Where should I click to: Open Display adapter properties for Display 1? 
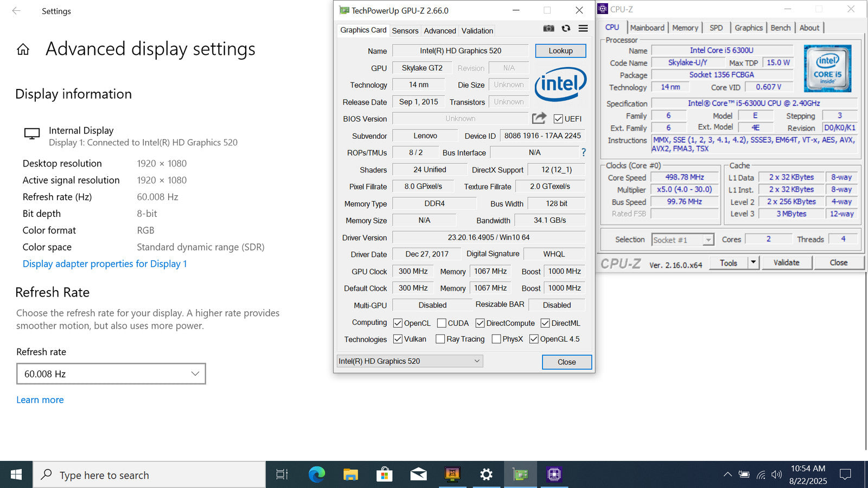[105, 264]
